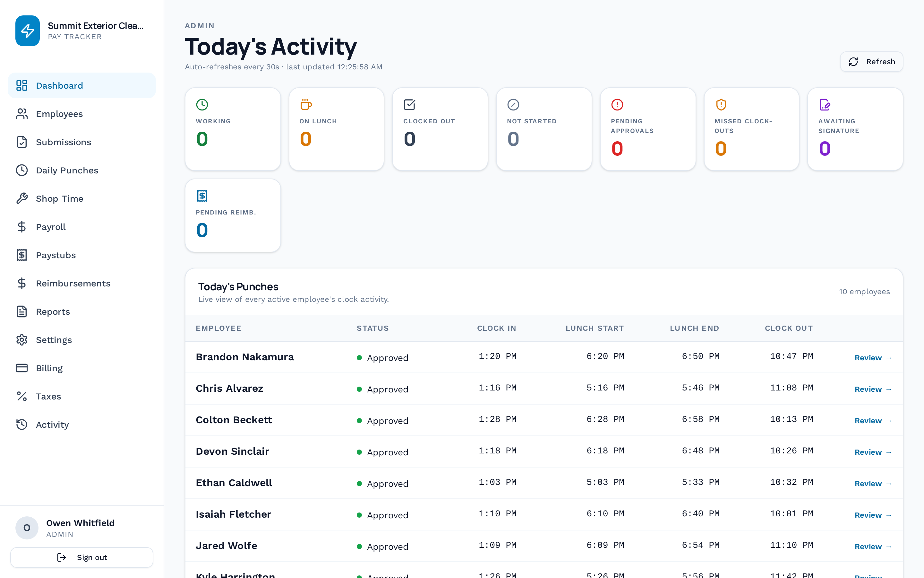924x578 pixels.
Task: Click the Status column header
Action: (x=373, y=328)
